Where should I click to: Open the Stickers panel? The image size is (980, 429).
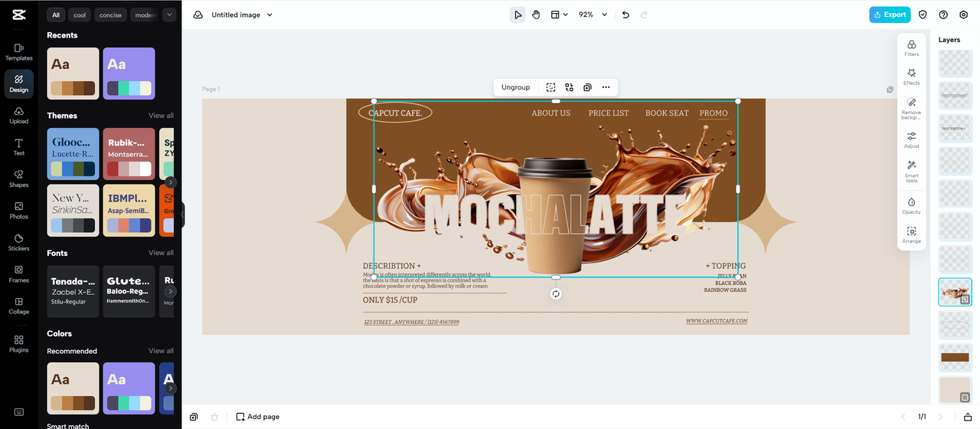(x=18, y=242)
